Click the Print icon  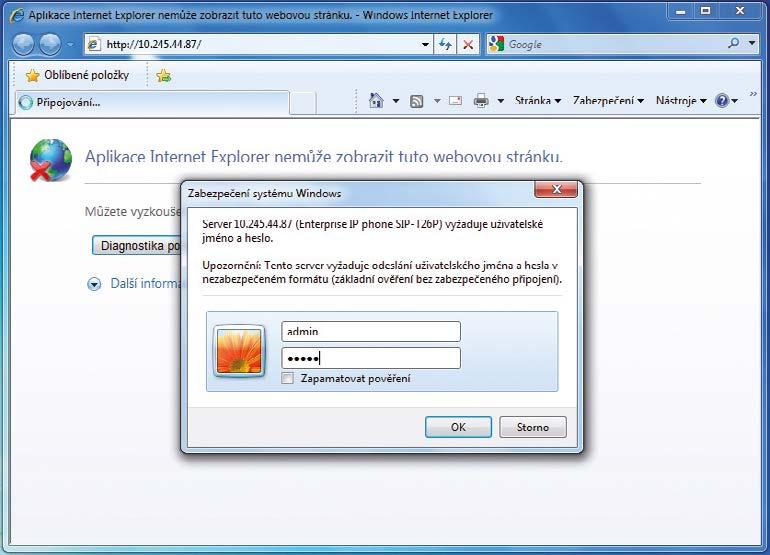click(481, 101)
